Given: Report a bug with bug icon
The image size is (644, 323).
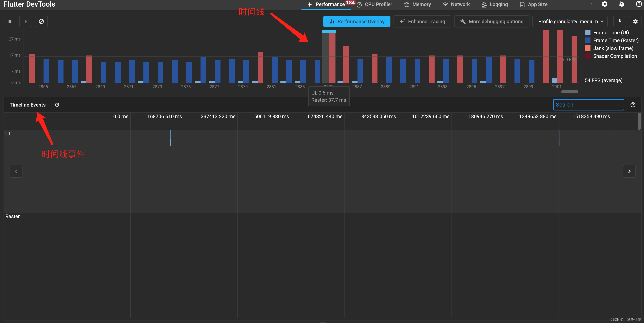Looking at the screenshot, I should point(622,4).
